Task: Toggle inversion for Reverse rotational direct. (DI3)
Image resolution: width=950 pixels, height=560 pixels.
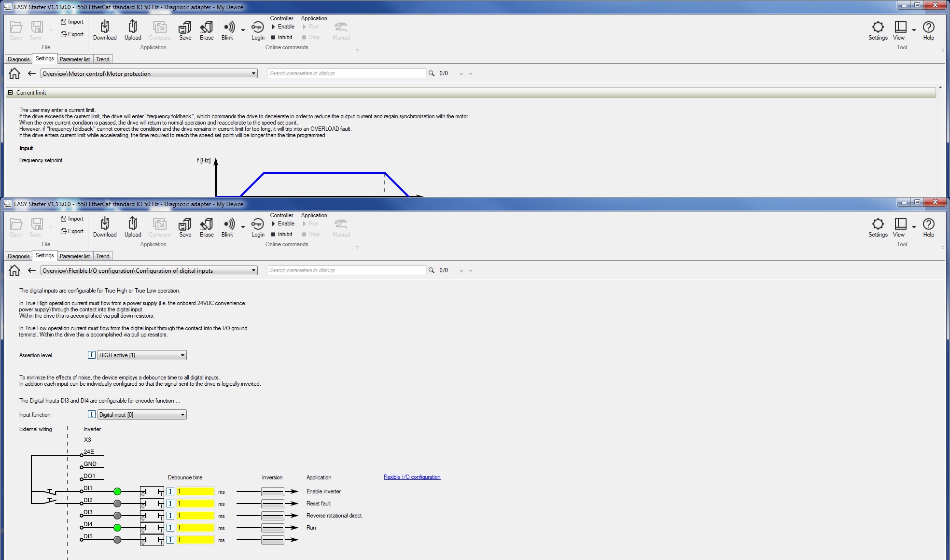Action: (x=273, y=516)
